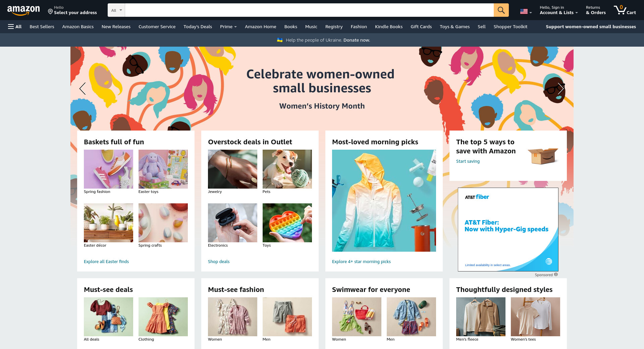Click the orange search magnifier button

point(501,10)
